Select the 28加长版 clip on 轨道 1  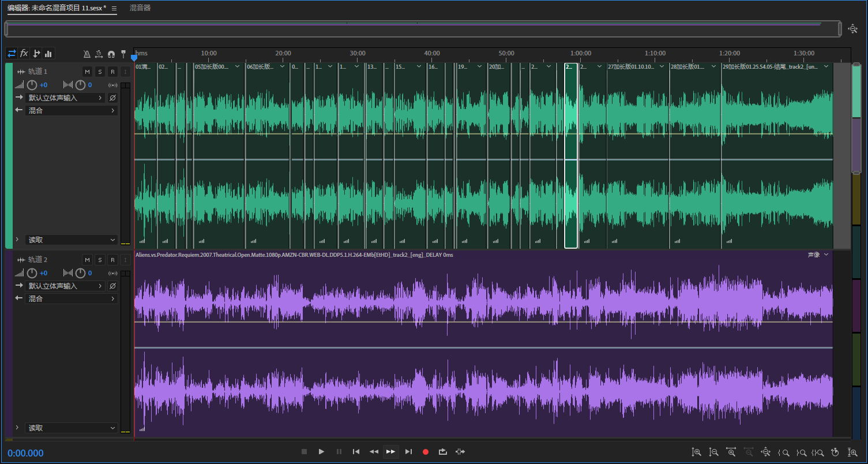694,156
